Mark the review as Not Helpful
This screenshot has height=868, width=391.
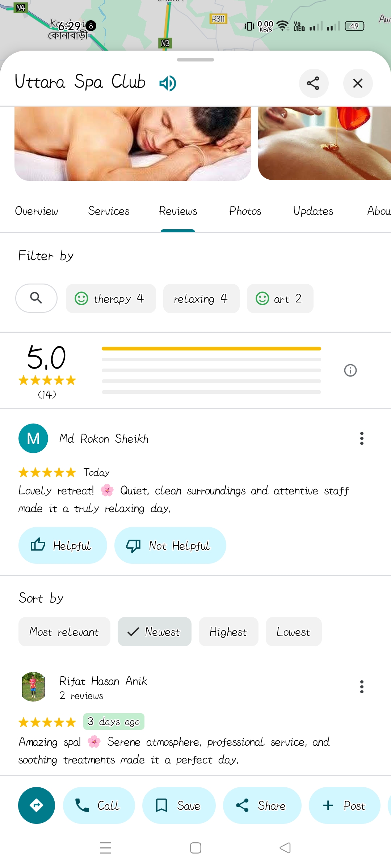click(170, 545)
